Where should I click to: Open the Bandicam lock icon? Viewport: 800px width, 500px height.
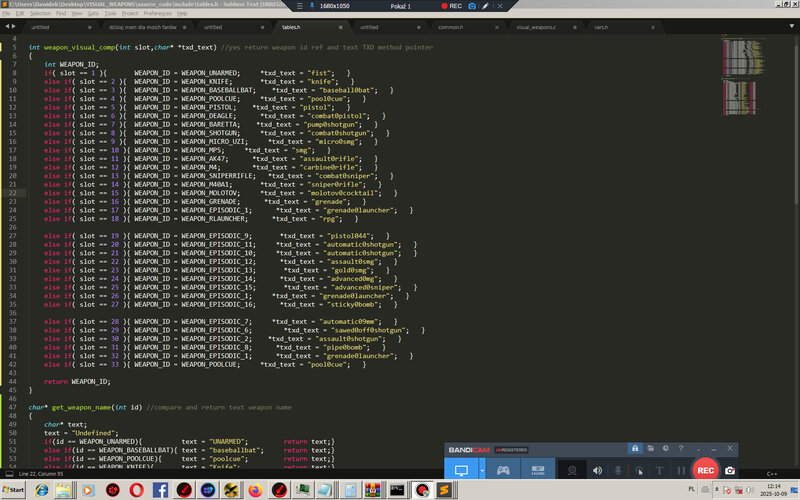(634, 448)
